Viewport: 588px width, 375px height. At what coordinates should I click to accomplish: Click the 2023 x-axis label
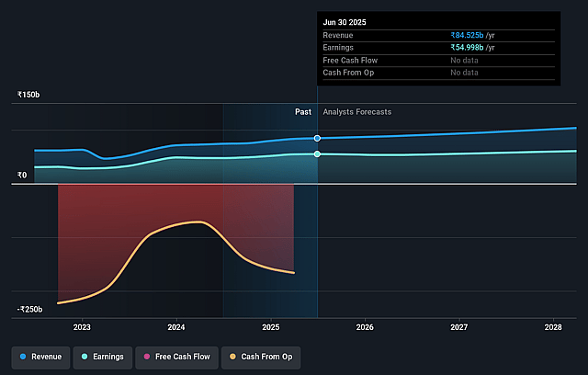[82, 327]
